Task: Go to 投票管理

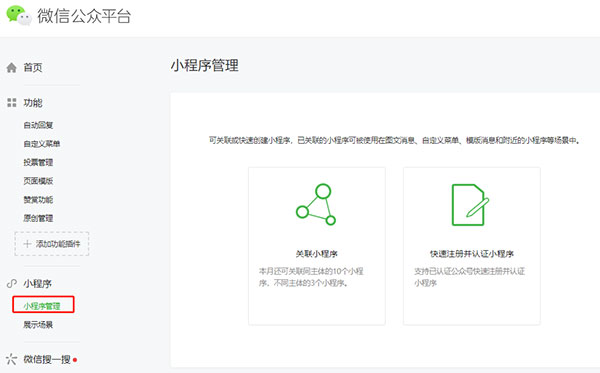Action: (x=38, y=162)
